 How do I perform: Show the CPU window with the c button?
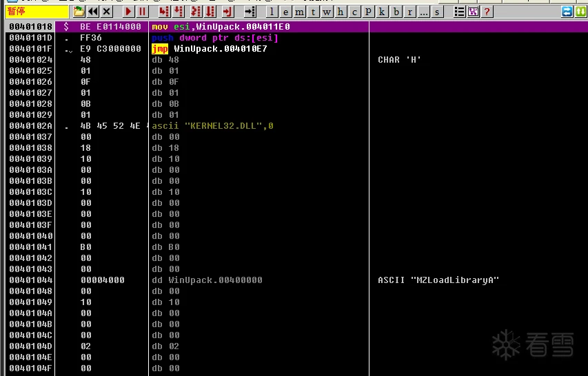pyautogui.click(x=354, y=12)
